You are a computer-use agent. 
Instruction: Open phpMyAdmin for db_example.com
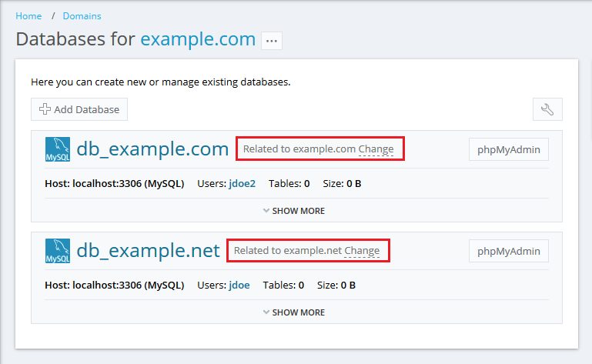coord(508,149)
